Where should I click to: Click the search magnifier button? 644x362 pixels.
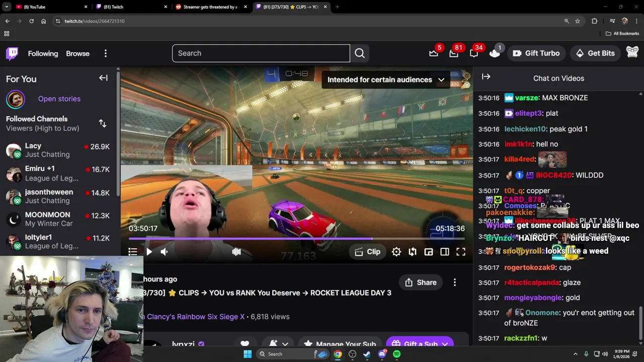point(360,53)
